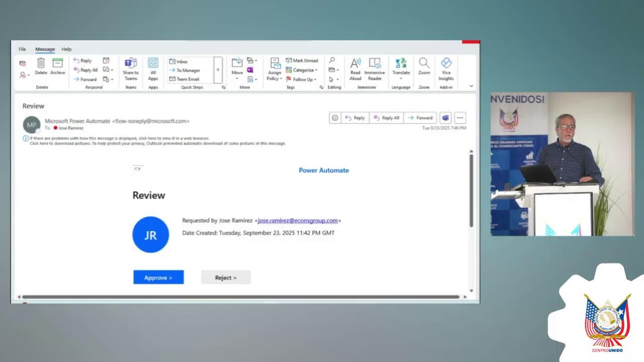Click the Ignore conversation icon

pyautogui.click(x=22, y=63)
